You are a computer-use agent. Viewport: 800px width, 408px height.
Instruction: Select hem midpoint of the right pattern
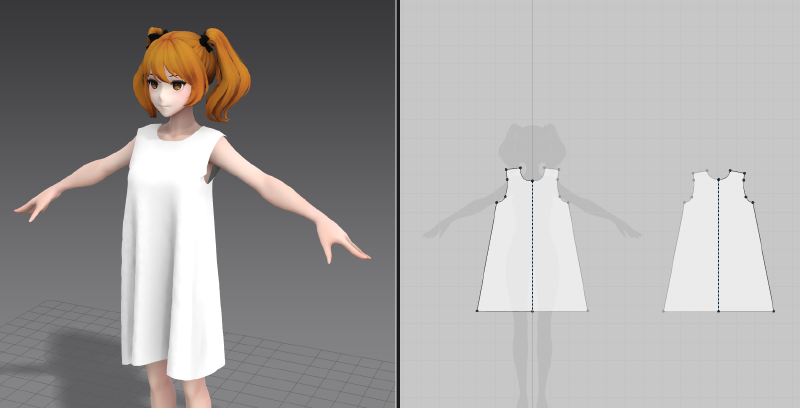718,310
